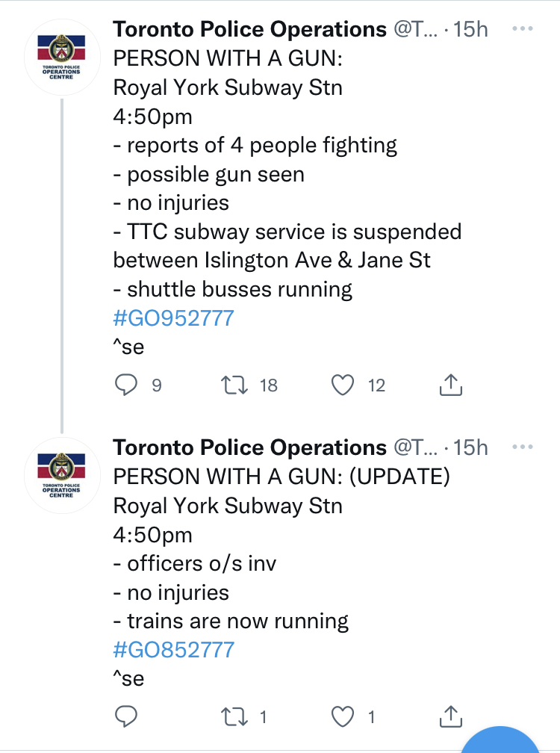Image resolution: width=560 pixels, height=753 pixels.
Task: Reply to the UPDATE tweet
Action: pos(127,718)
